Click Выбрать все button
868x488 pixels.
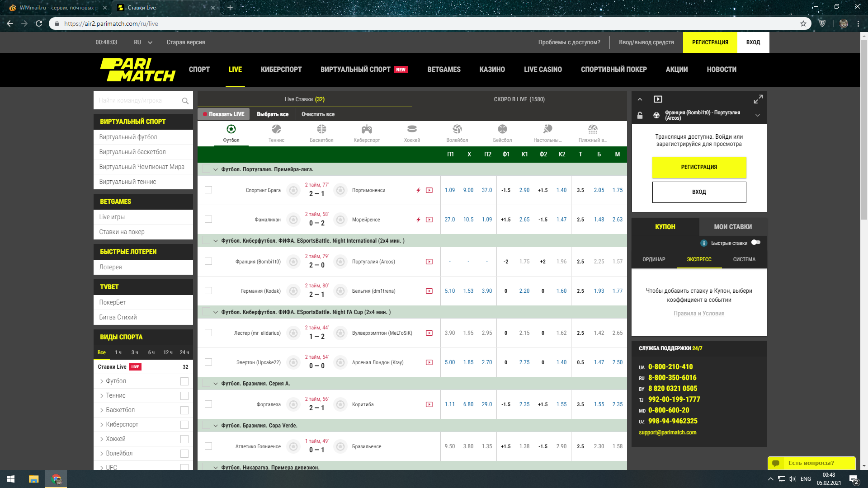pyautogui.click(x=273, y=114)
